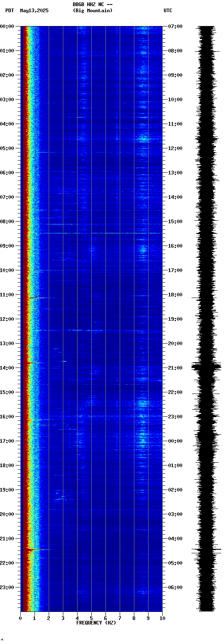The height and width of the screenshot is (644, 224).
Task: Click the PDT '09:00' time label
Action: 7,246
